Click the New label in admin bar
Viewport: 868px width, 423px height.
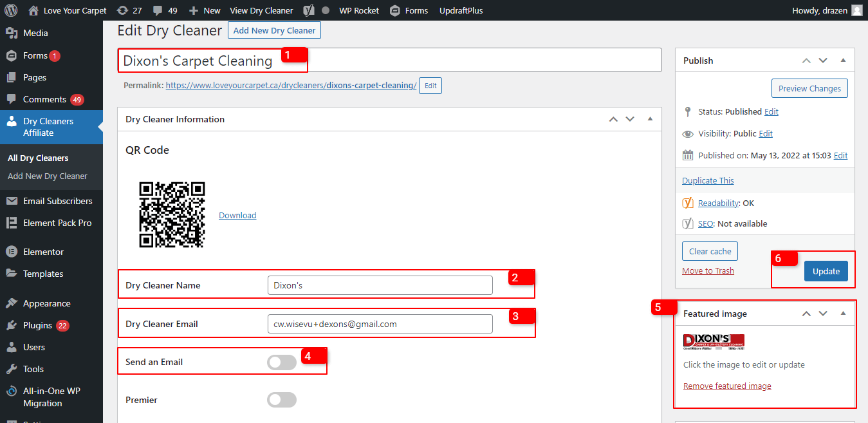212,10
